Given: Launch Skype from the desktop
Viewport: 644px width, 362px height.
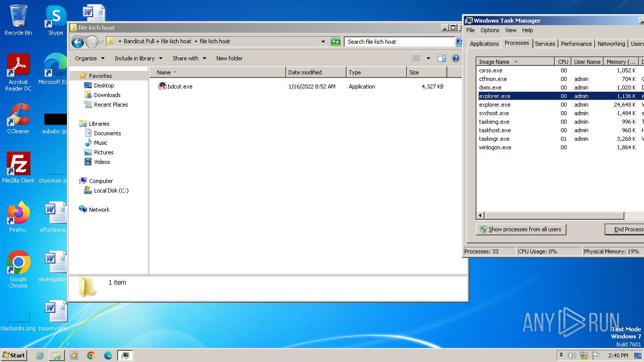Looking at the screenshot, I should [55, 20].
